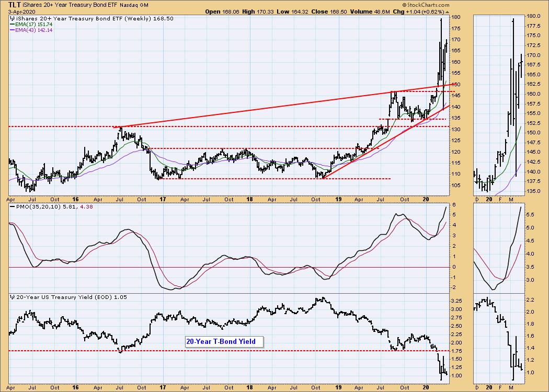Screen dimensions: 549x392
Task: Click the 105 price axis label on main chart
Action: [455, 186]
